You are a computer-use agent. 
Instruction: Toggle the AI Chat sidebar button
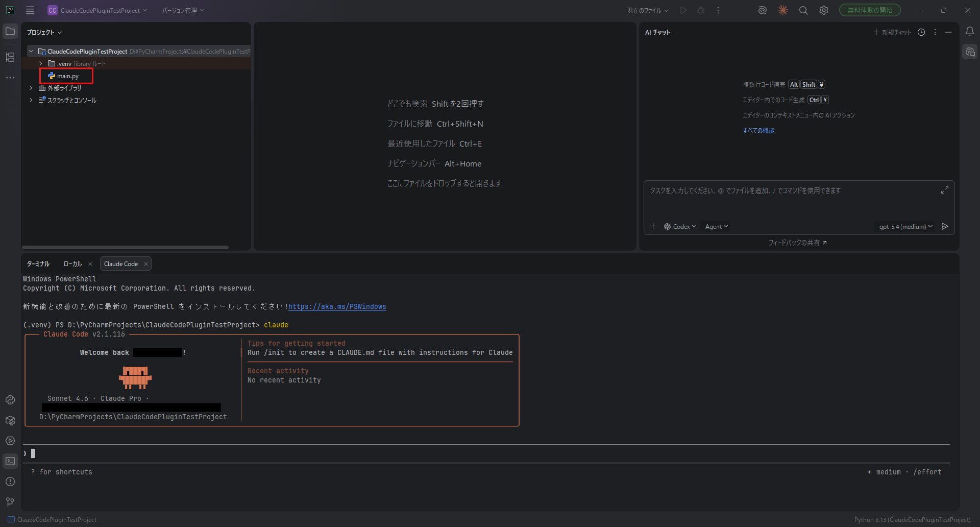[969, 52]
